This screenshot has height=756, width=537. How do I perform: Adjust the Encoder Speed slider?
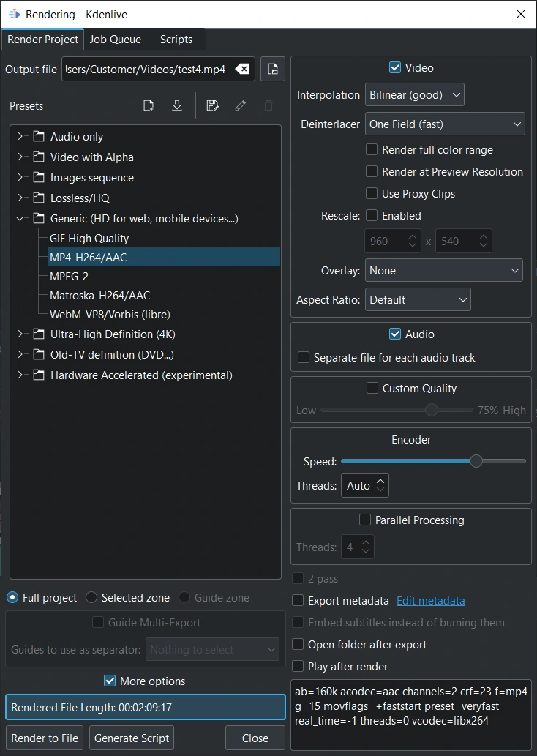point(476,461)
